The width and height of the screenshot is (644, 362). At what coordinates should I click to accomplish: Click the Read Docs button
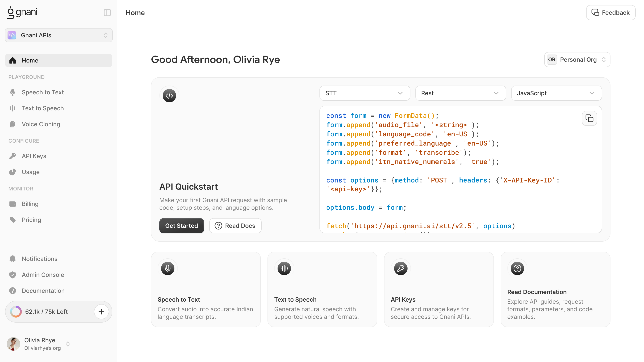(235, 226)
